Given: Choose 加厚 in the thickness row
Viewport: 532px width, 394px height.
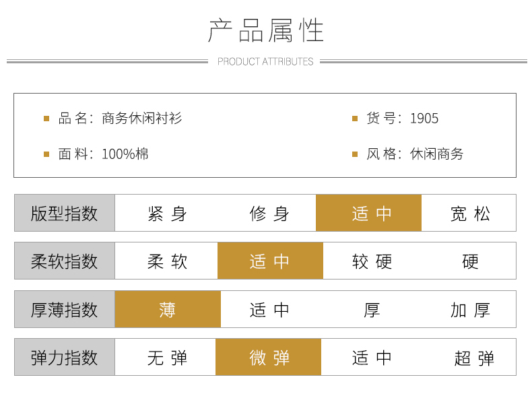Looking at the screenshot, I should pyautogui.click(x=470, y=310).
